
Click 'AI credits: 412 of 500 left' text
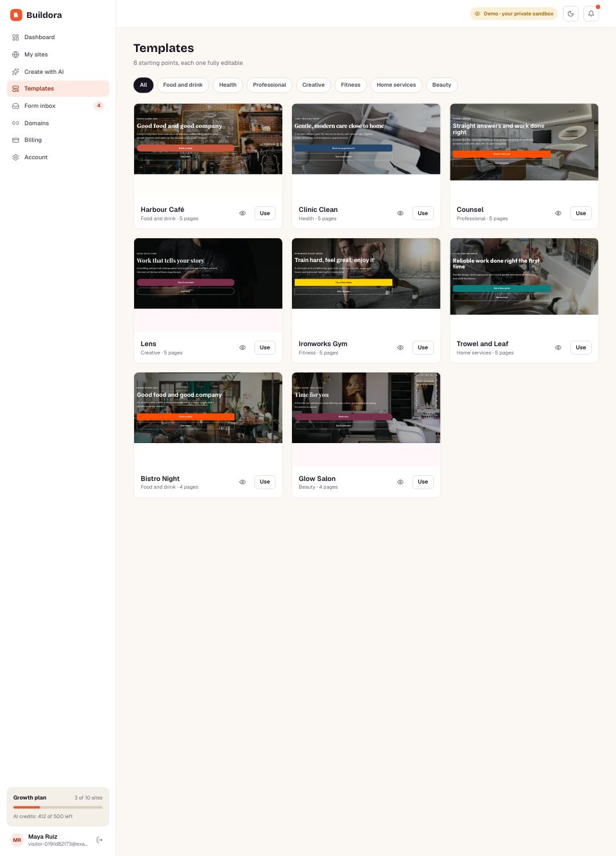(x=43, y=817)
